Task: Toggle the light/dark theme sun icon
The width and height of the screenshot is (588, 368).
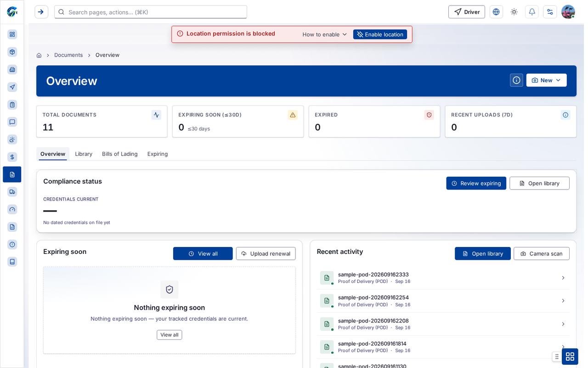Action: pos(514,12)
